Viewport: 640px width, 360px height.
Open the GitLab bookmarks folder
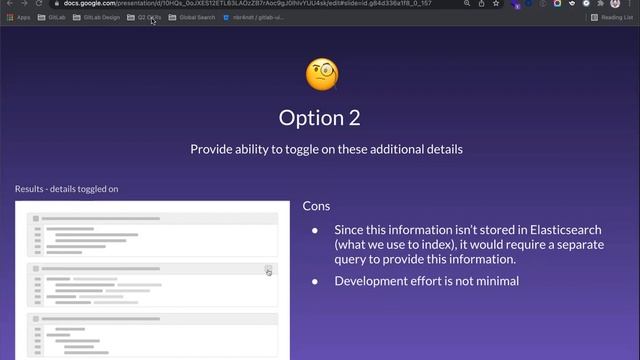tap(51, 18)
